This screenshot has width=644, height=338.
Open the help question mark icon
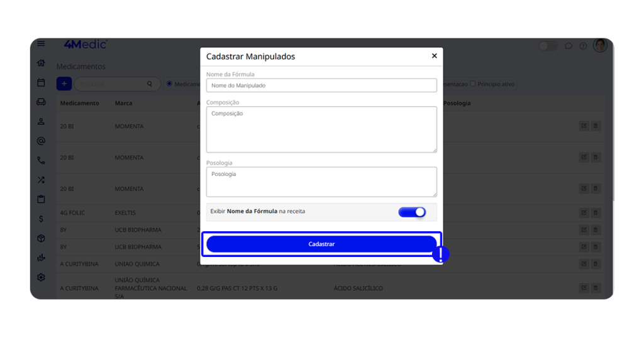[583, 46]
